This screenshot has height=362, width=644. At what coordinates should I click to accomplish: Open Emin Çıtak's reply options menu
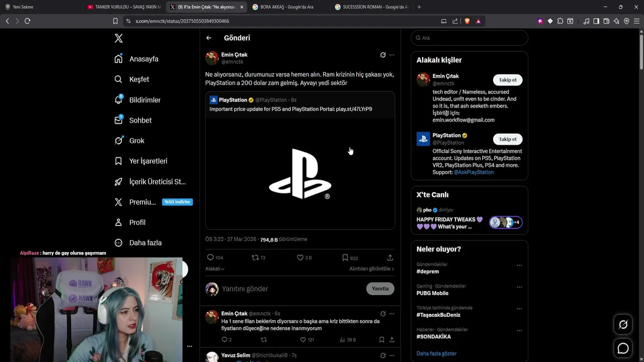coord(392,314)
